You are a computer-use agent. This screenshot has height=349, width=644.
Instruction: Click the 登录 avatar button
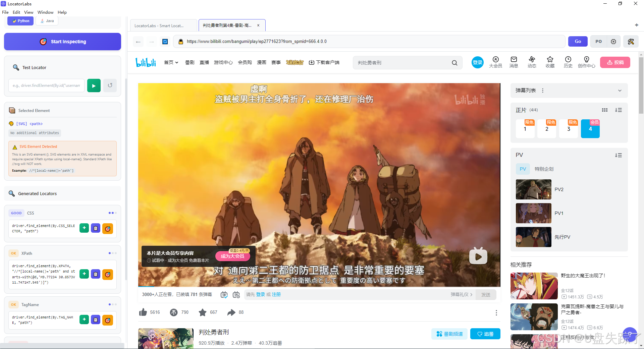478,62
